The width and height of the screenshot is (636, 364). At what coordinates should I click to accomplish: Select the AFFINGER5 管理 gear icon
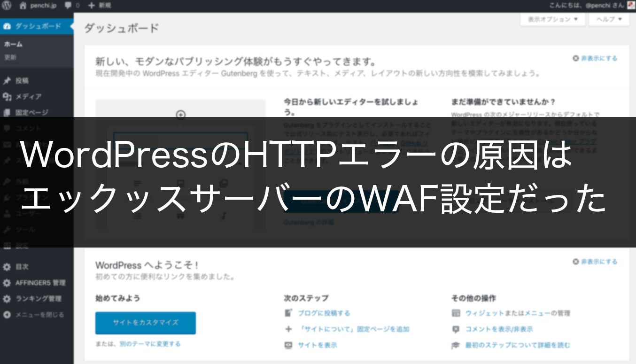click(8, 283)
